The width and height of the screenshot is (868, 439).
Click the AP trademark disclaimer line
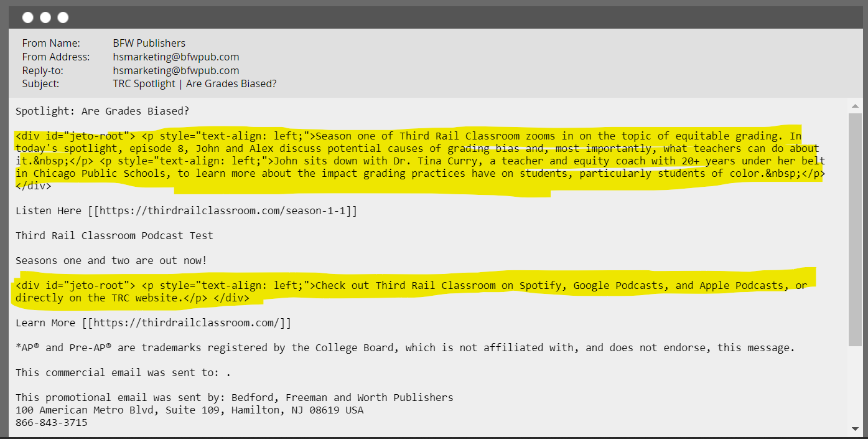[x=405, y=348]
